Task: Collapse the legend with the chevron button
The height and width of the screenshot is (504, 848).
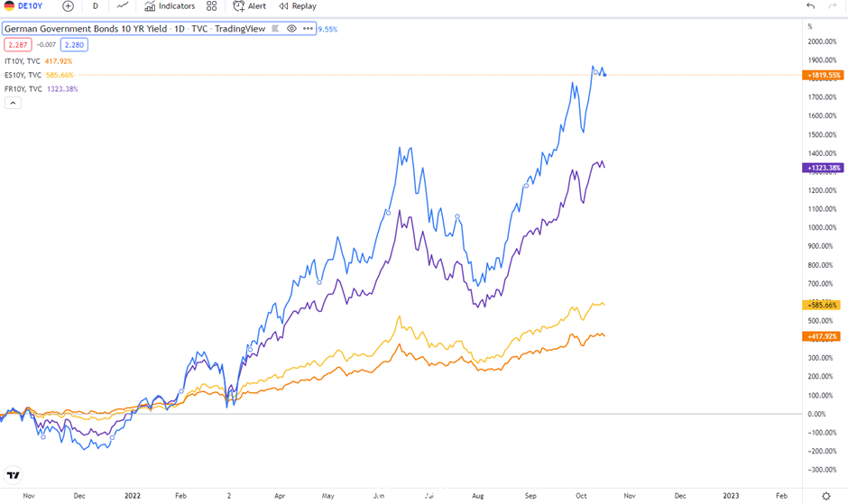Action: click(x=13, y=103)
